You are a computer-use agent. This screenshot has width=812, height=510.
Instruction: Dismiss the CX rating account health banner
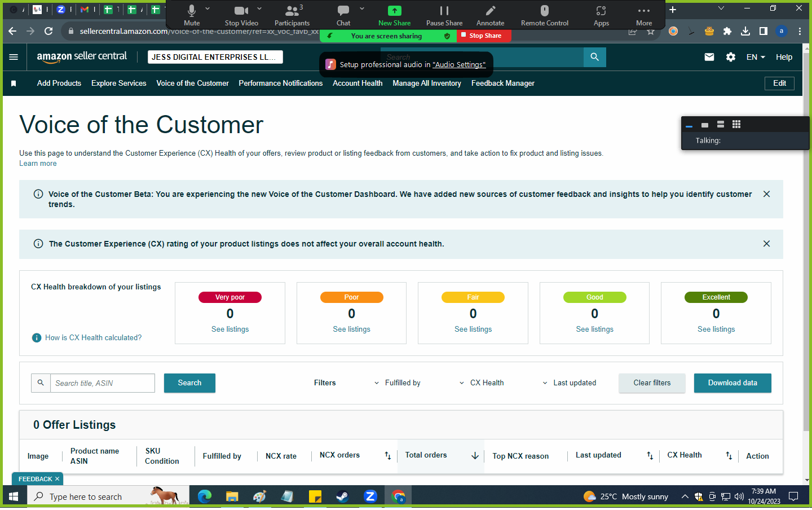766,244
